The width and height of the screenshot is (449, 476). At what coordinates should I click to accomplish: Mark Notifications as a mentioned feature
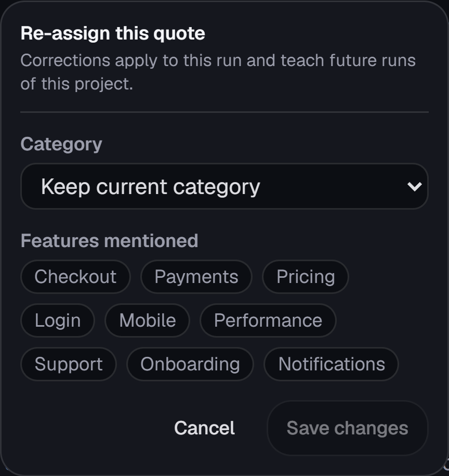[332, 364]
